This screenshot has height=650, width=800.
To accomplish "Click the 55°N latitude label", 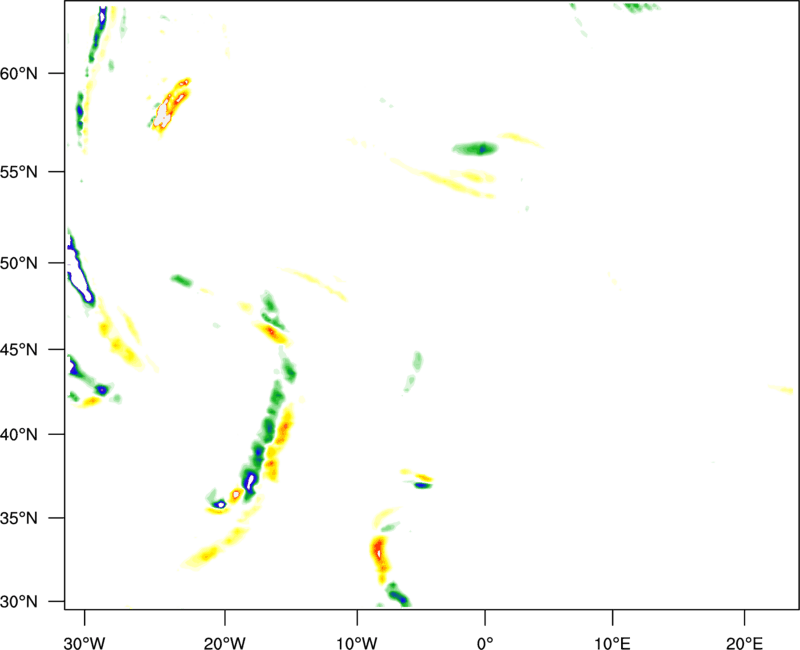I will coord(19,171).
